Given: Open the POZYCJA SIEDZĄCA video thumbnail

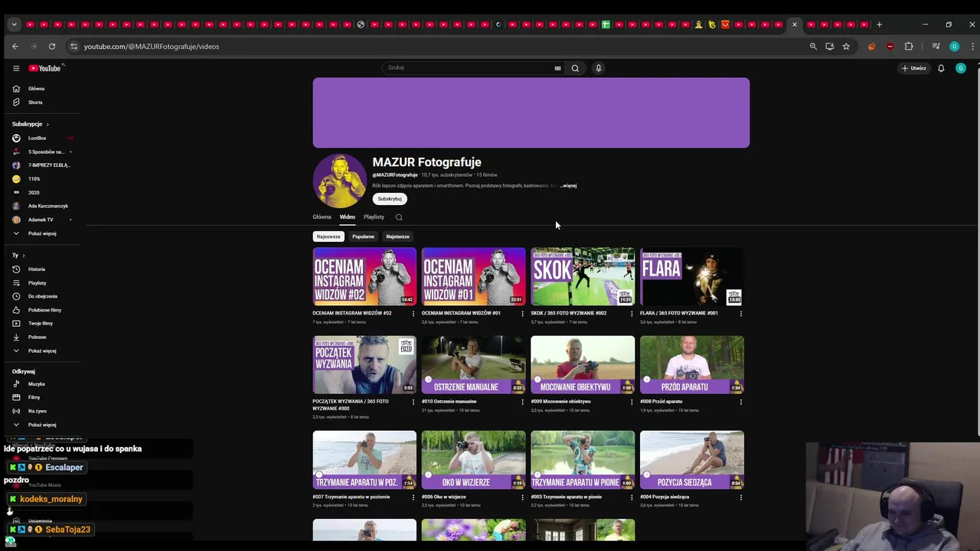Looking at the screenshot, I should (x=691, y=460).
